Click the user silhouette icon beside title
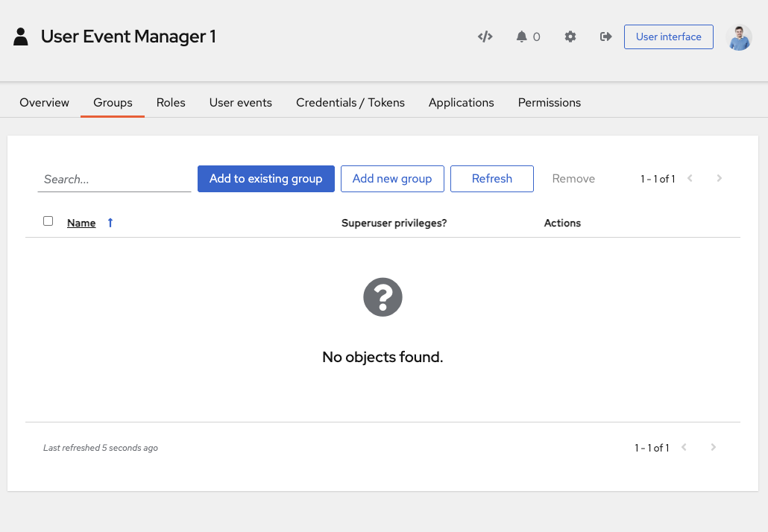The image size is (768, 532). (x=21, y=37)
